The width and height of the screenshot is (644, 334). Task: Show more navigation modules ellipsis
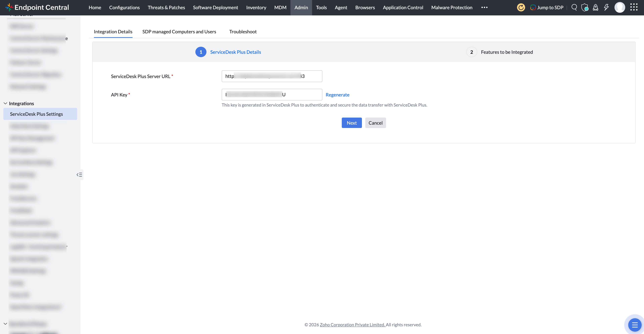pyautogui.click(x=485, y=8)
